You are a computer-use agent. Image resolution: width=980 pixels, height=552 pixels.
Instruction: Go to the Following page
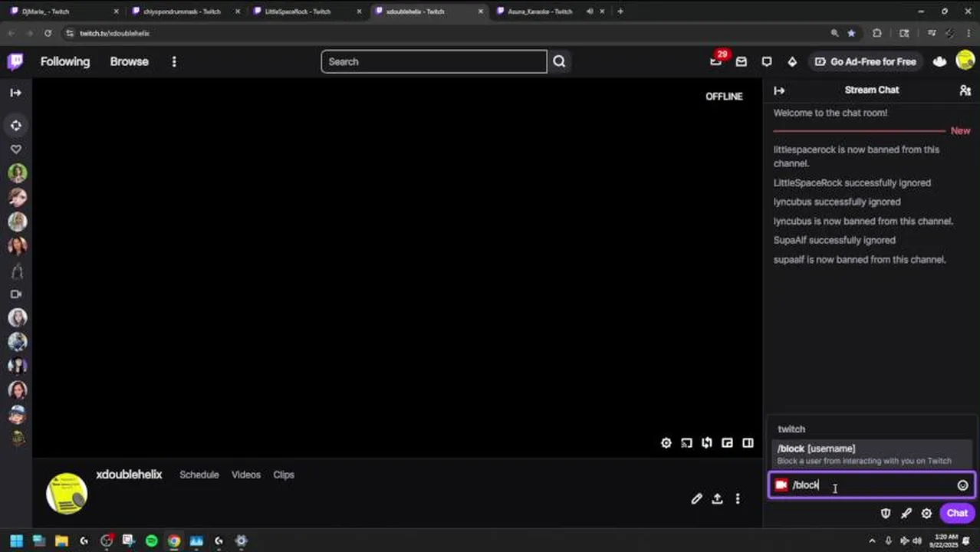click(x=65, y=61)
